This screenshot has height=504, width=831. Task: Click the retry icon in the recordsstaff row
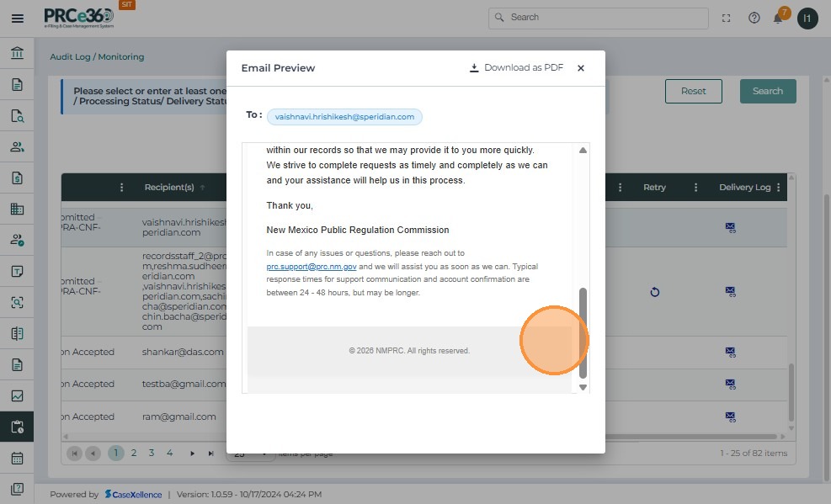tap(654, 292)
